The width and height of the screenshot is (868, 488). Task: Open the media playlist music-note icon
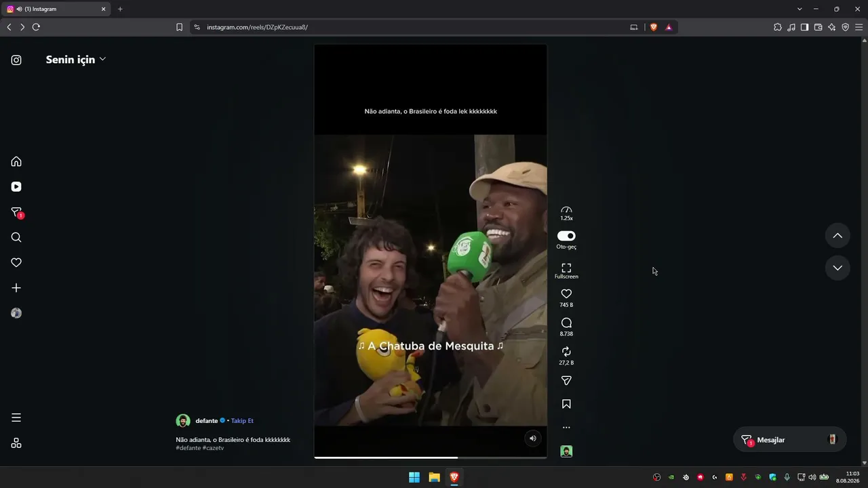coord(791,27)
